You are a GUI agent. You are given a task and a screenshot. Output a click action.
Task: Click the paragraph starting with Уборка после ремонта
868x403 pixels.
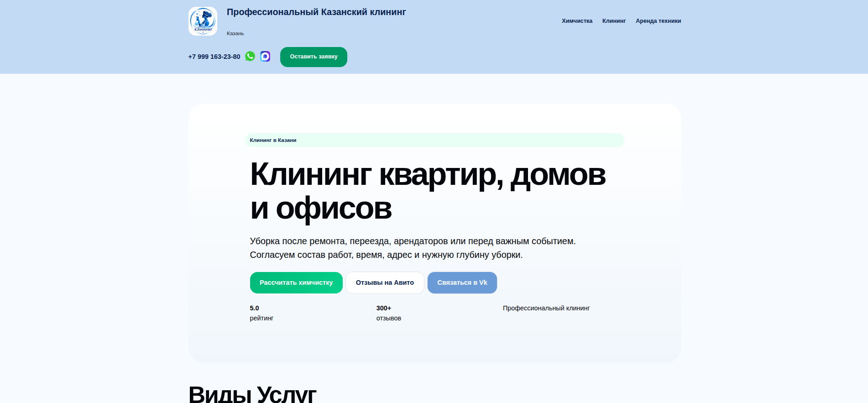tap(413, 248)
